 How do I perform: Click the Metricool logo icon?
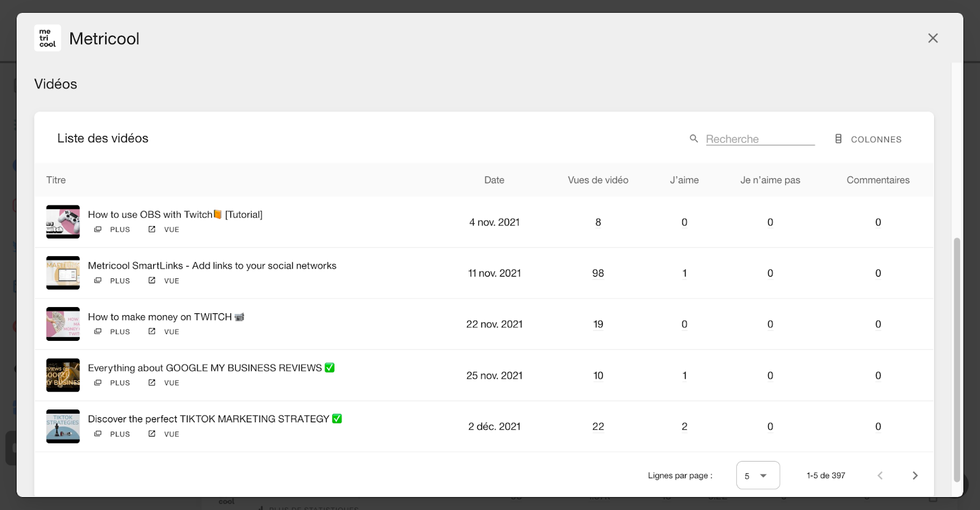47,38
